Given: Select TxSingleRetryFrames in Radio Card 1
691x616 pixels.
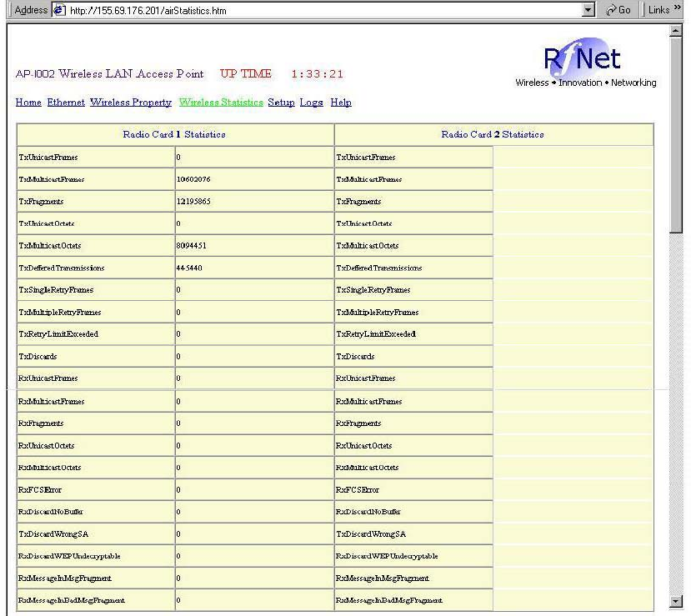Looking at the screenshot, I should (x=56, y=290).
